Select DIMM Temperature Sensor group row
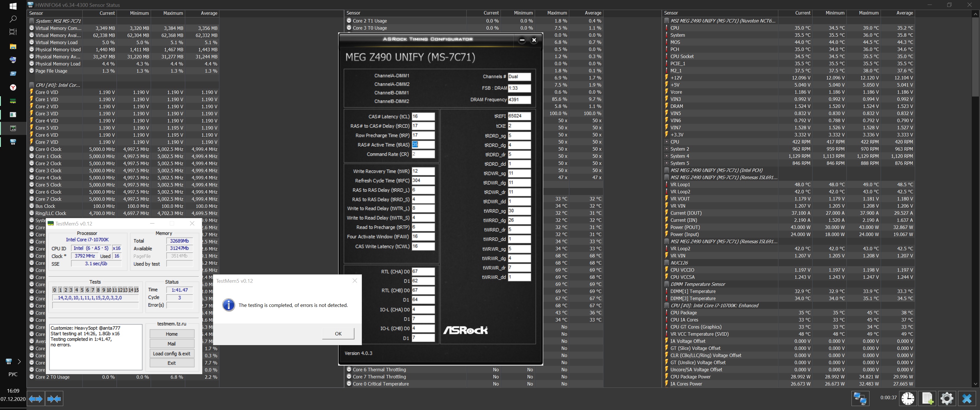This screenshot has height=410, width=980. 697,284
